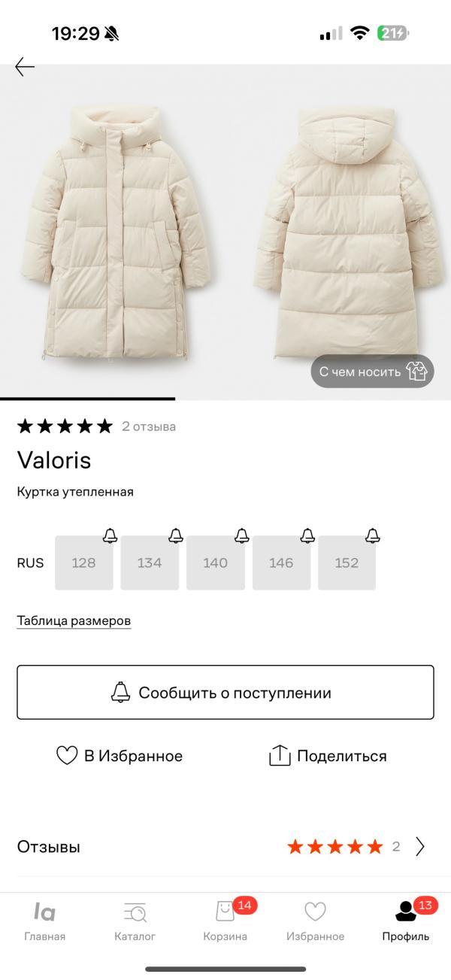Select size 134
Viewport: 451px width, 980px height.
click(150, 563)
